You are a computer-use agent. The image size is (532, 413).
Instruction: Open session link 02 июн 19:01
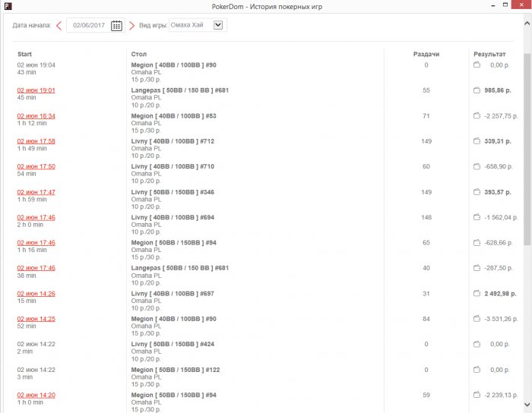tap(36, 90)
